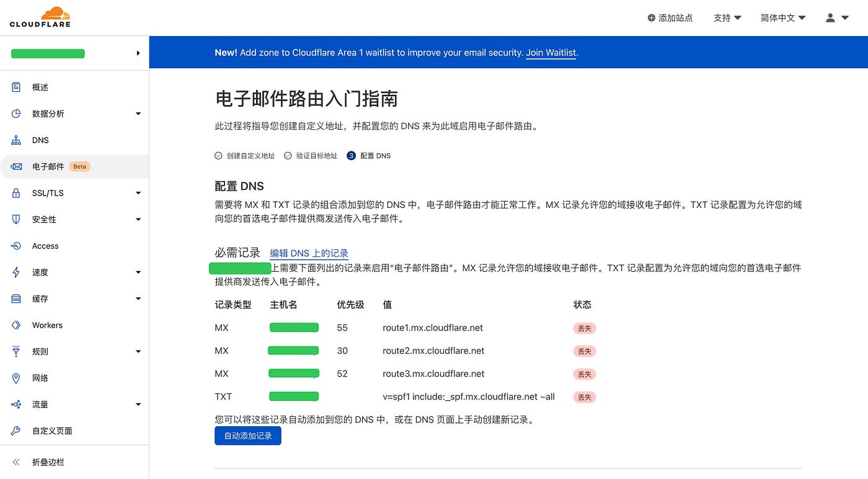
Task: Click 添加站点 in the top bar
Action: tap(670, 18)
